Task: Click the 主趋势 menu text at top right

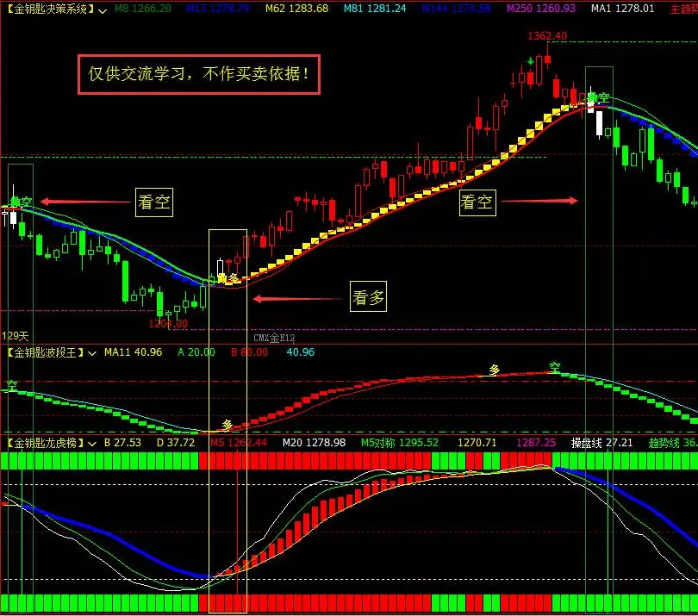Action: (x=685, y=9)
